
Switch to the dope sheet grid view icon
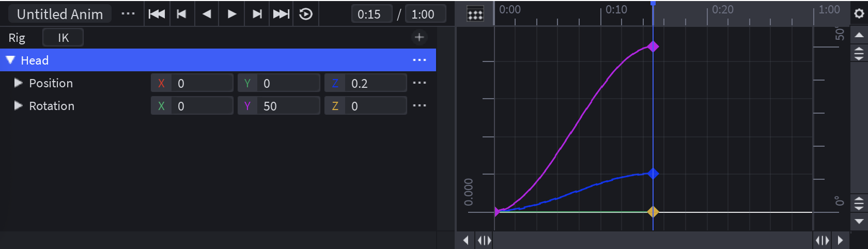[475, 14]
